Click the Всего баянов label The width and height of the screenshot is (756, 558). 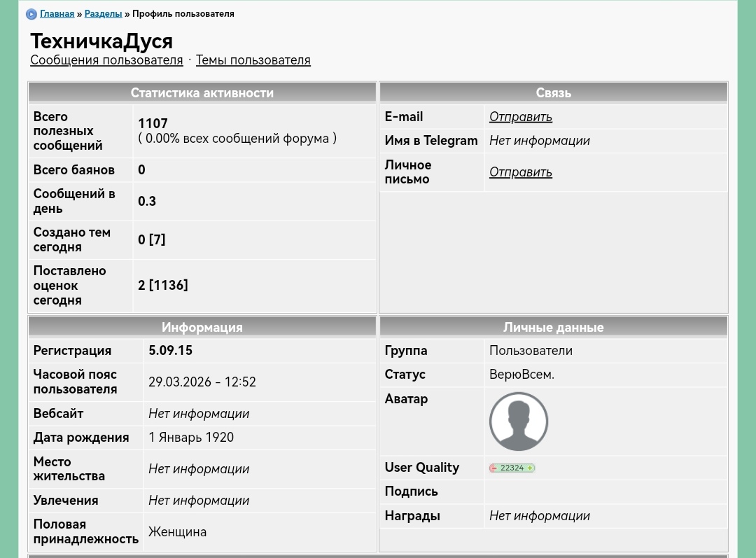73,169
